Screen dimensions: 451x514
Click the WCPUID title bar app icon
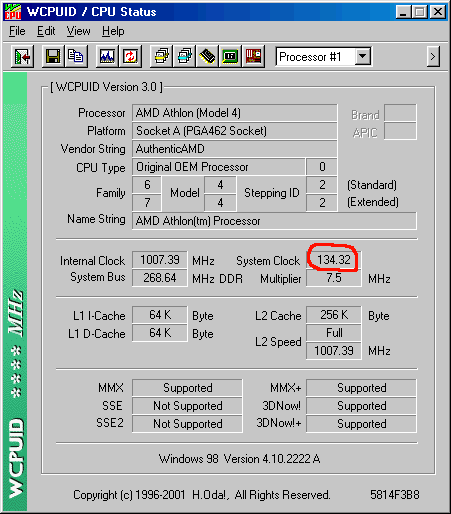(13, 12)
